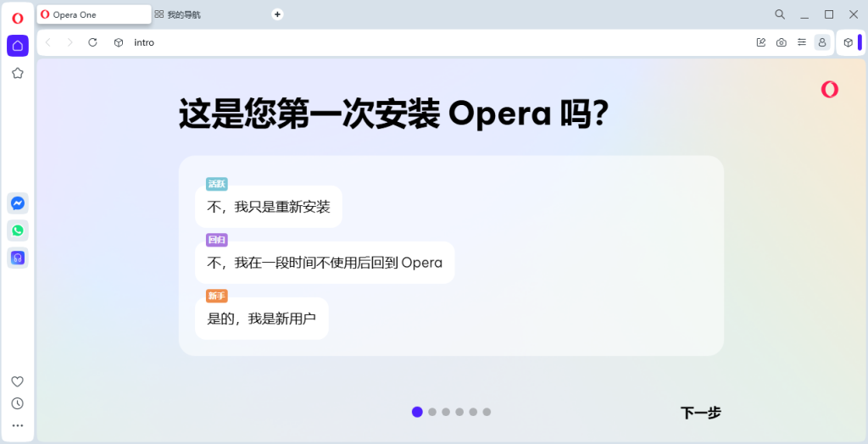Viewport: 868px width, 444px height.
Task: Click the 回归 badge label
Action: [217, 241]
